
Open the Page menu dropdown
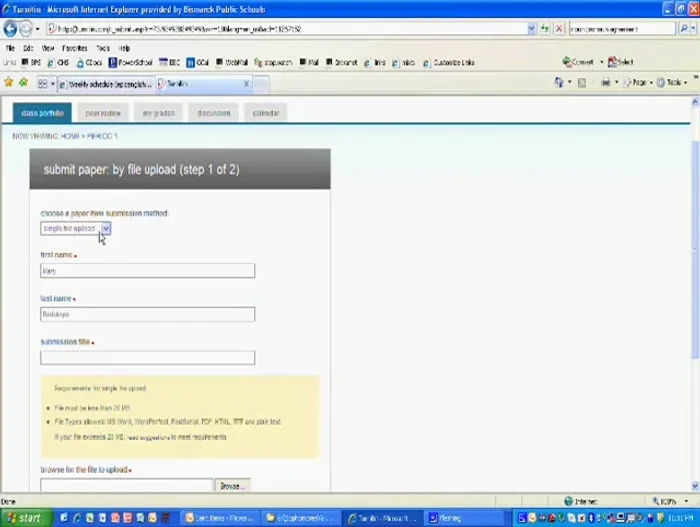pyautogui.click(x=640, y=83)
